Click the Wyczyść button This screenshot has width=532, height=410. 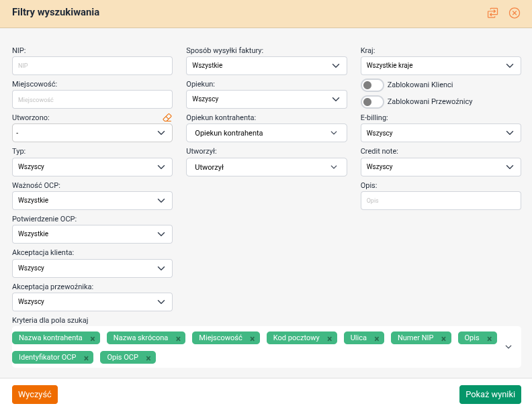35,395
